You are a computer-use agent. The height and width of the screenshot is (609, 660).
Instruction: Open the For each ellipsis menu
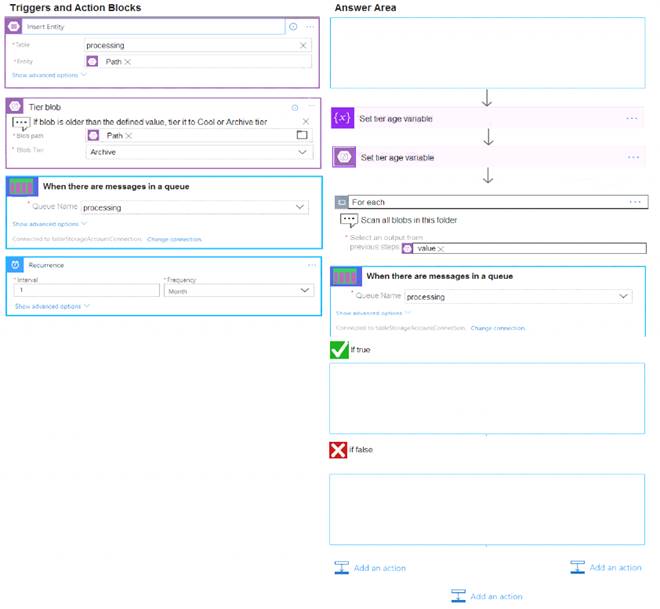pos(634,202)
